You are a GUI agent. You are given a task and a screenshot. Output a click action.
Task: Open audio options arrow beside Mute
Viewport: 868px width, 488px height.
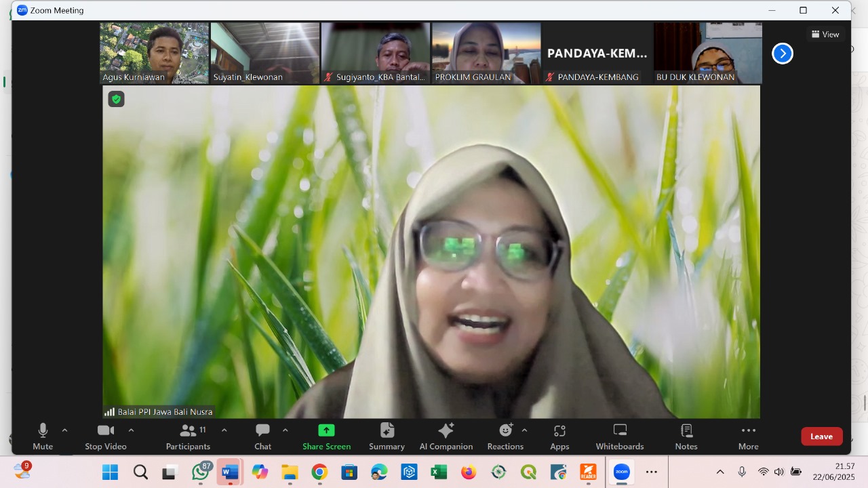(65, 430)
